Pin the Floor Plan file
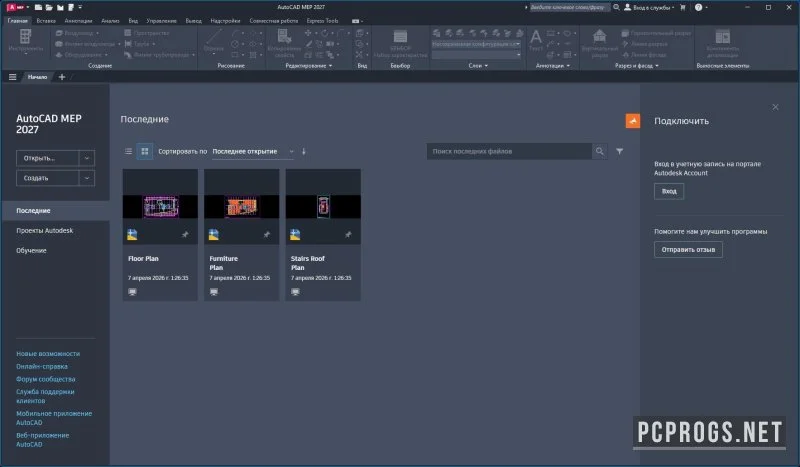The height and width of the screenshot is (467, 800). tap(185, 235)
